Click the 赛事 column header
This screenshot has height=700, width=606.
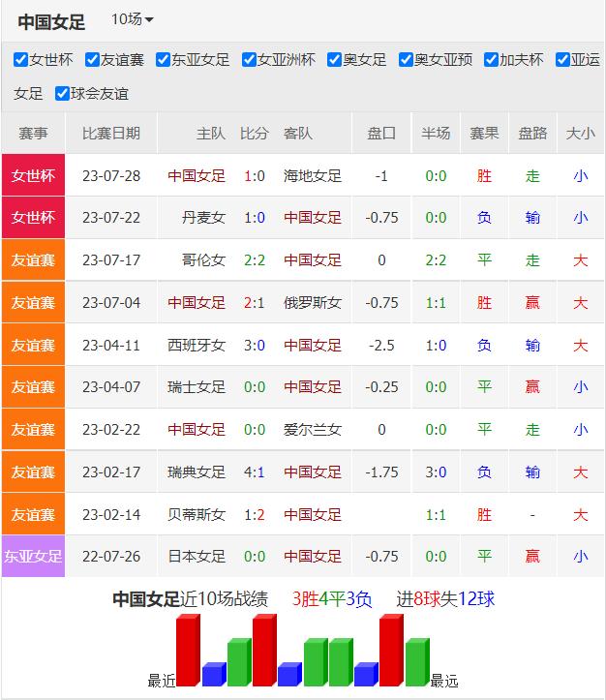pos(33,133)
